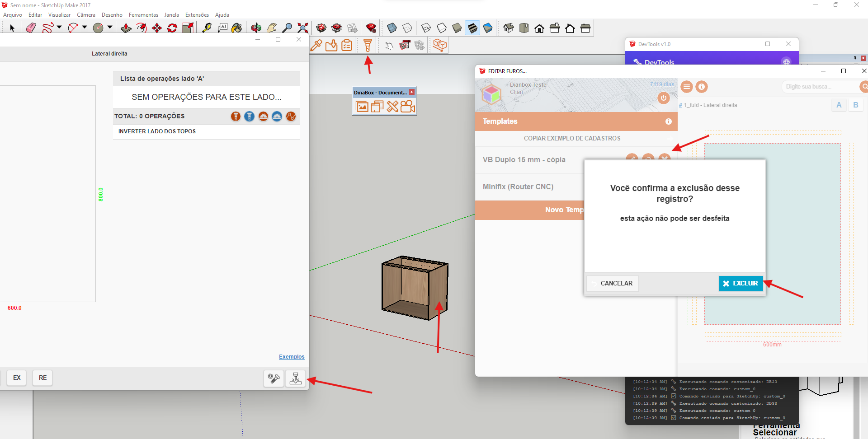Select the Paint Bucket tool
Screen dimensions: 868x439
click(x=236, y=28)
